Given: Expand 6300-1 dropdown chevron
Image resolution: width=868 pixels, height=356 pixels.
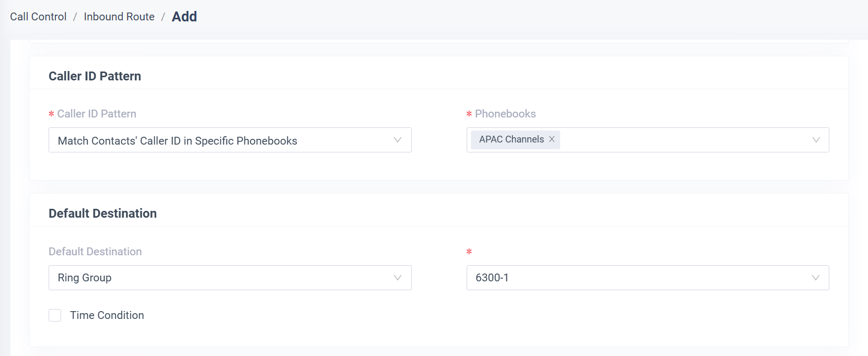Looking at the screenshot, I should (x=816, y=278).
